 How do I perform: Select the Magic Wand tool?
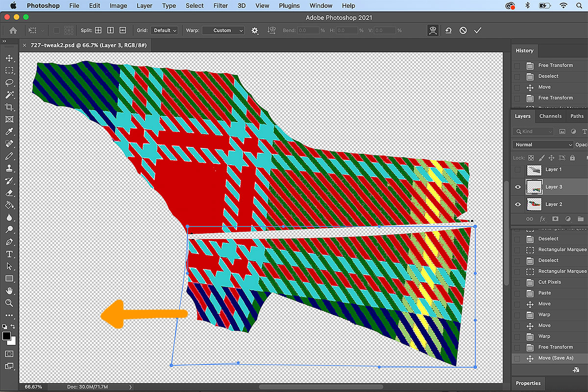[9, 95]
